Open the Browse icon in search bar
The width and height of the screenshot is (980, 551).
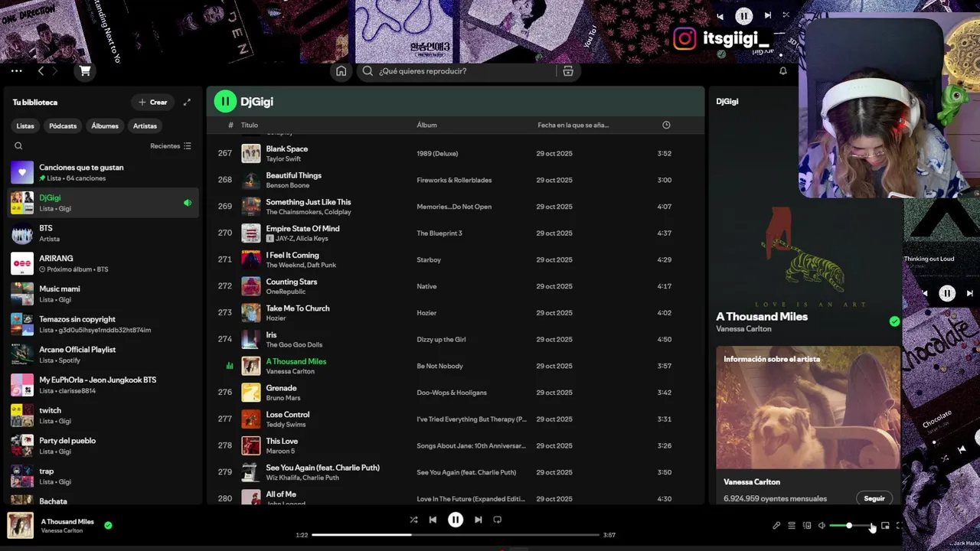[568, 71]
